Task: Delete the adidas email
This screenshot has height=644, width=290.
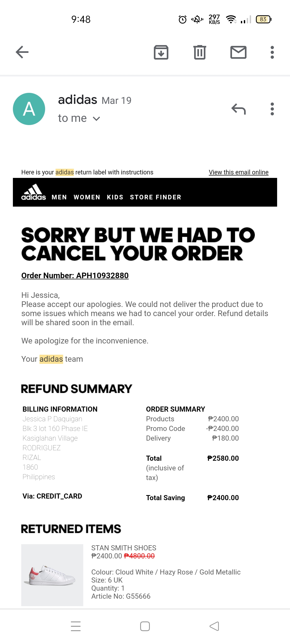Action: (x=199, y=52)
